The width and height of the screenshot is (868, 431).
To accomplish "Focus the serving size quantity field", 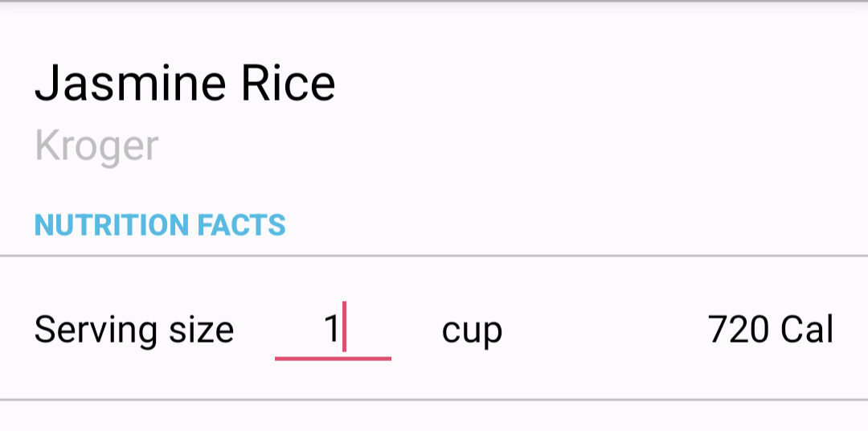I will click(x=333, y=330).
